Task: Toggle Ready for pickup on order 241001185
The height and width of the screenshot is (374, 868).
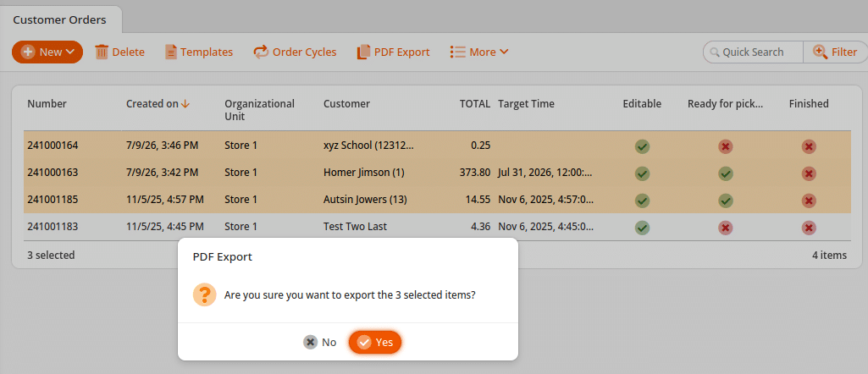Action: coord(726,201)
